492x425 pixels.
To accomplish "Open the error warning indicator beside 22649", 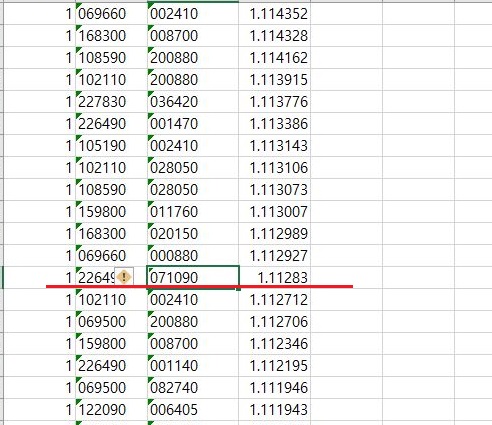I will [x=124, y=277].
